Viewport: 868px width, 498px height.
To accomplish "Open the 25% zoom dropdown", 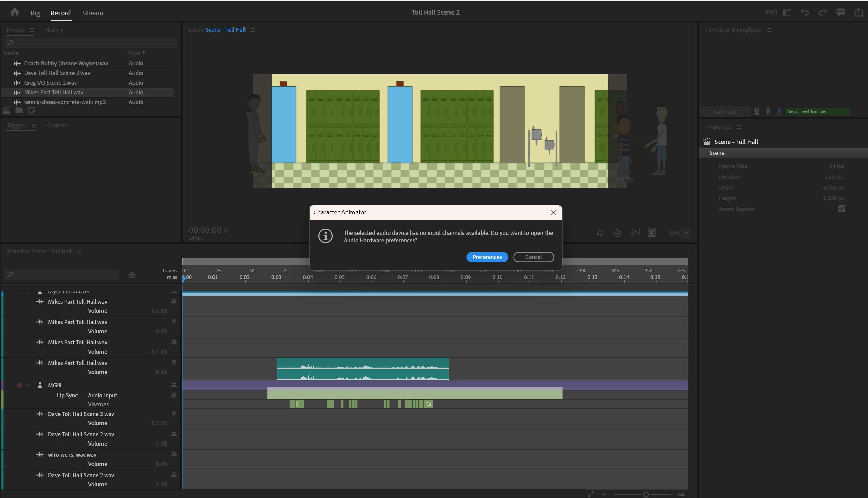I will [686, 233].
